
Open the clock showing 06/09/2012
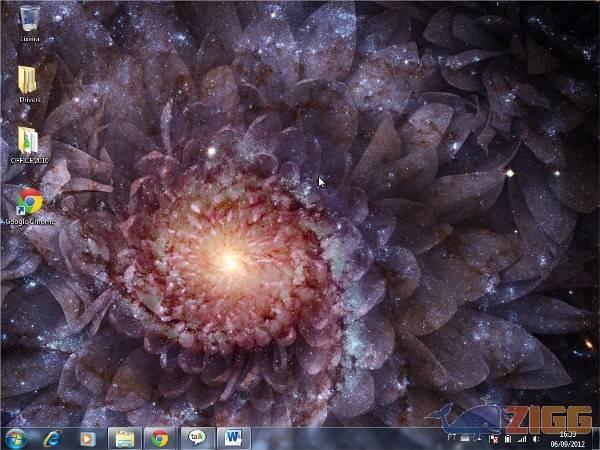pos(568,439)
